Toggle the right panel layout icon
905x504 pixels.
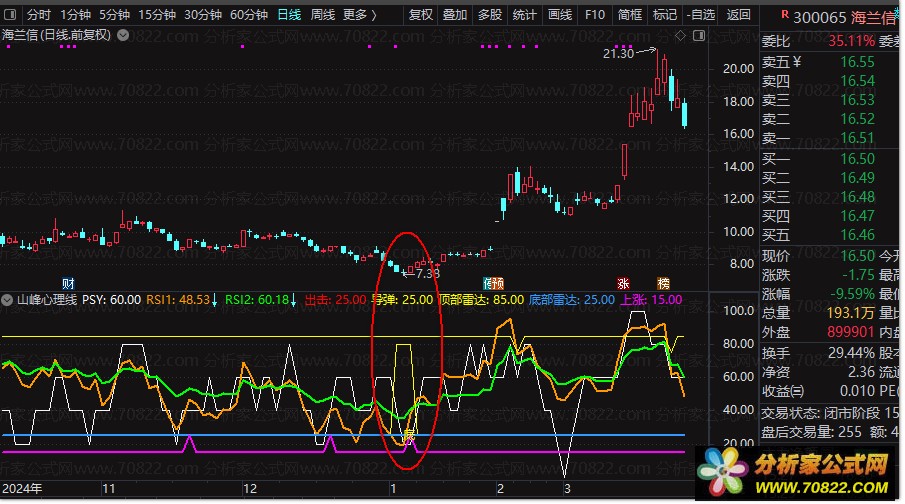click(x=699, y=36)
